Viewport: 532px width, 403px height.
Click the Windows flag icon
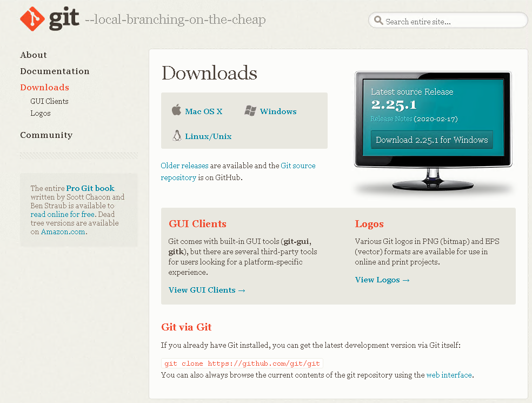[250, 111]
